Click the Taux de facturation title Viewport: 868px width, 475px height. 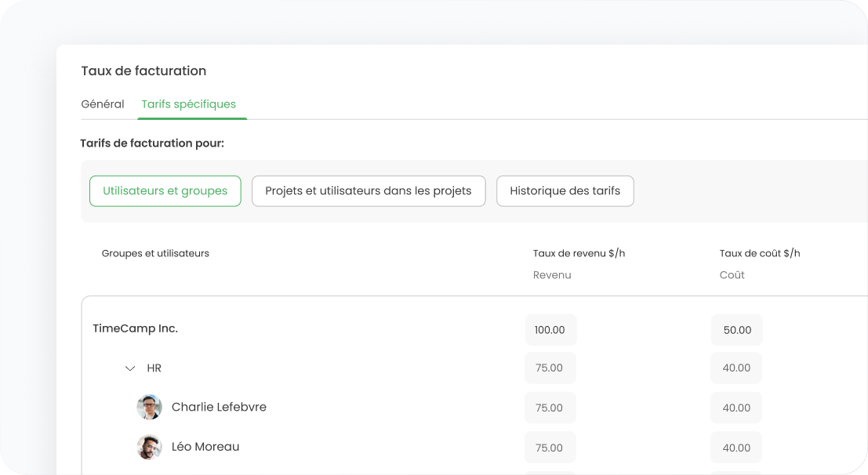click(144, 71)
